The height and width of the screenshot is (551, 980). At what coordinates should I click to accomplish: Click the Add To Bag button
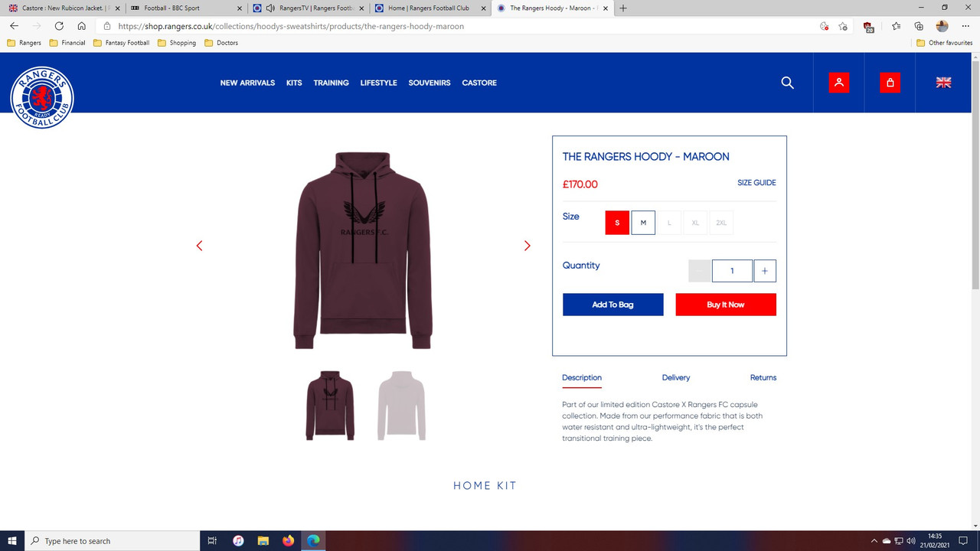click(x=612, y=304)
